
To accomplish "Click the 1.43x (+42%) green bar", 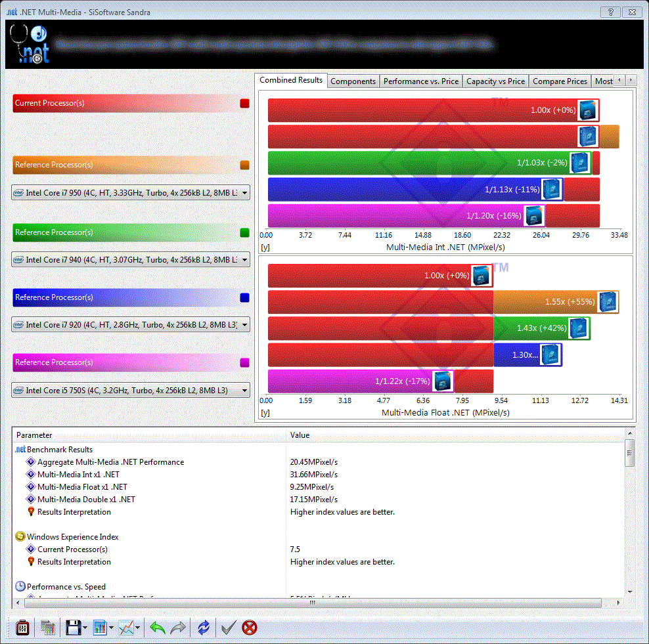I will [542, 328].
